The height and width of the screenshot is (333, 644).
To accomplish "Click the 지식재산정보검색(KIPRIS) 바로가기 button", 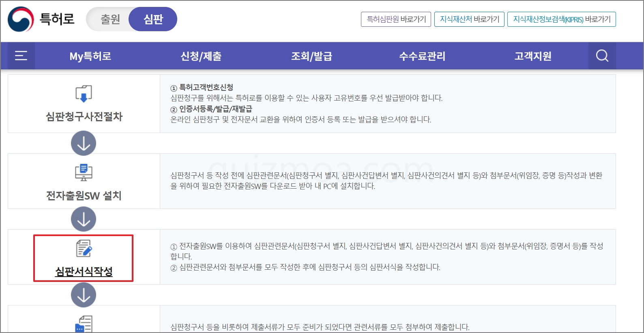I will [562, 19].
